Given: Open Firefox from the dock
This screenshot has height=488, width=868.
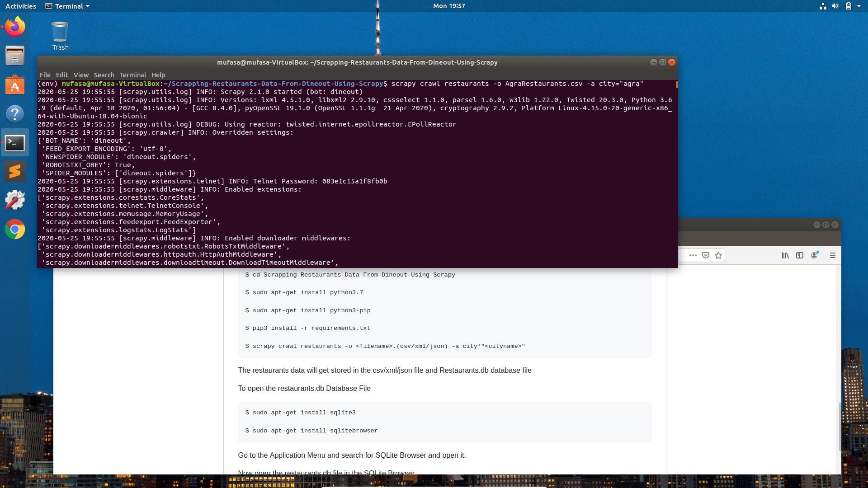Looking at the screenshot, I should (x=15, y=27).
